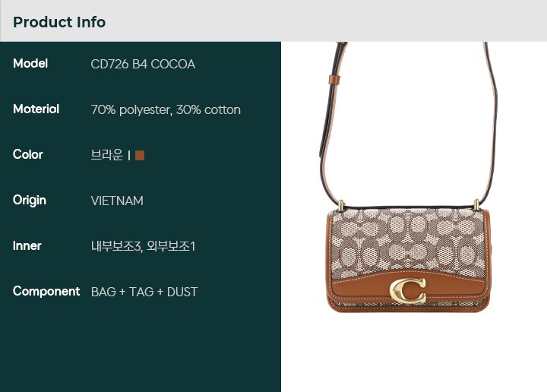Click the Inner label
The image size is (547, 392).
[27, 245]
